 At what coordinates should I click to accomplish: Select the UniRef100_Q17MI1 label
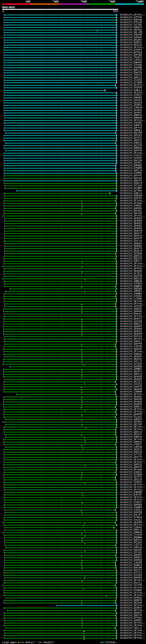click(131, 273)
